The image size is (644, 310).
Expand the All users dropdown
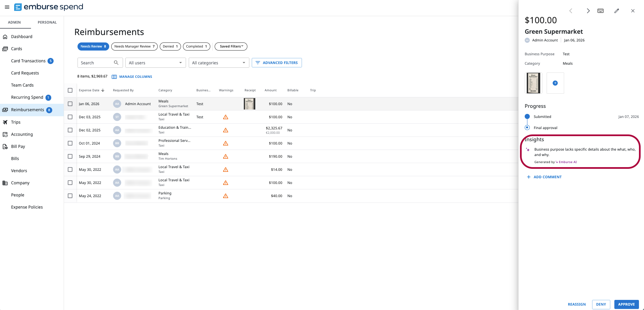pyautogui.click(x=155, y=63)
